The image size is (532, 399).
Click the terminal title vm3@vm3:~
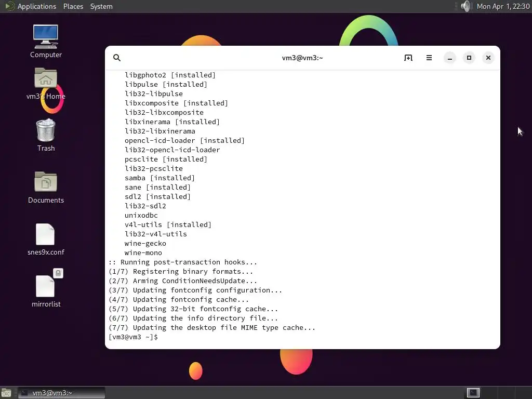pos(302,58)
